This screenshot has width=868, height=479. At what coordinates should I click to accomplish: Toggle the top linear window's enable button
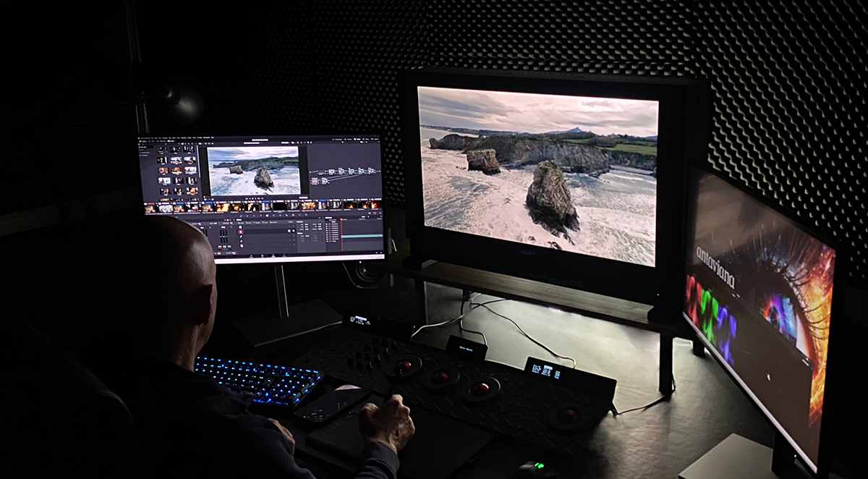tap(289, 226)
